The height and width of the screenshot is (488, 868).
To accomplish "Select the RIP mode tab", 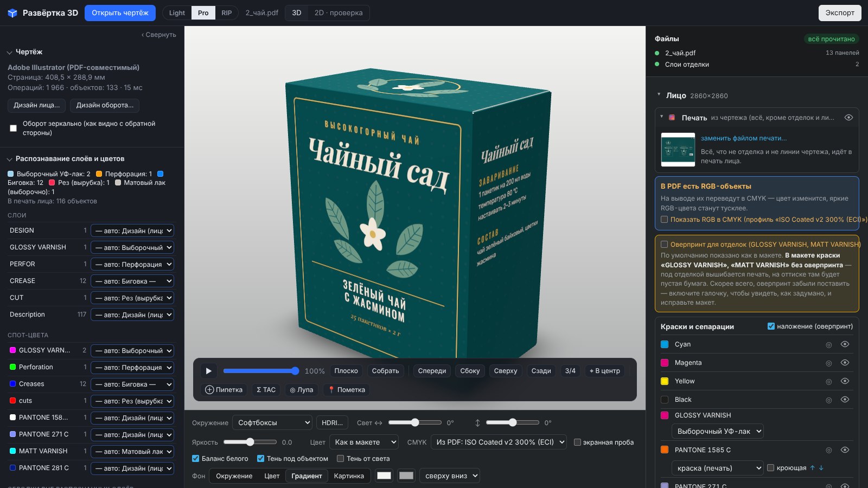I will tap(227, 13).
